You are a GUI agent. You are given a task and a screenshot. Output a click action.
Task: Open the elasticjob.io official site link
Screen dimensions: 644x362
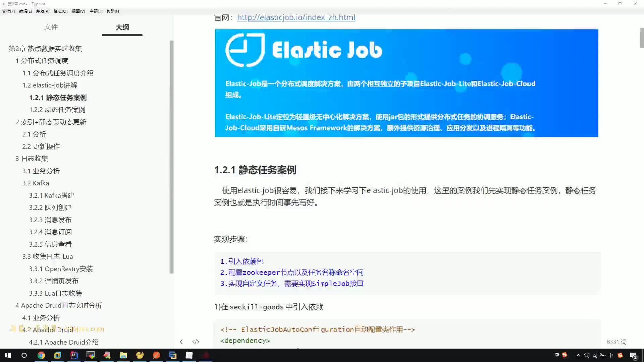click(296, 17)
